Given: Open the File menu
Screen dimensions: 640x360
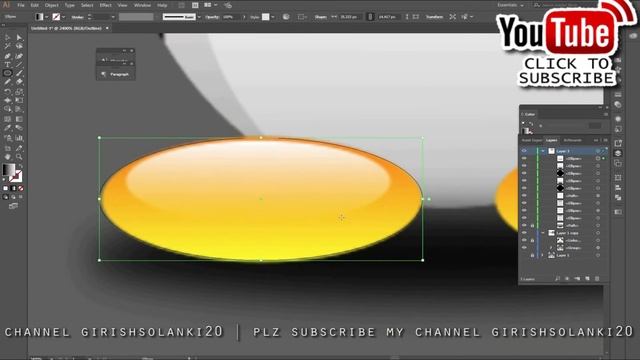Looking at the screenshot, I should pos(21,5).
